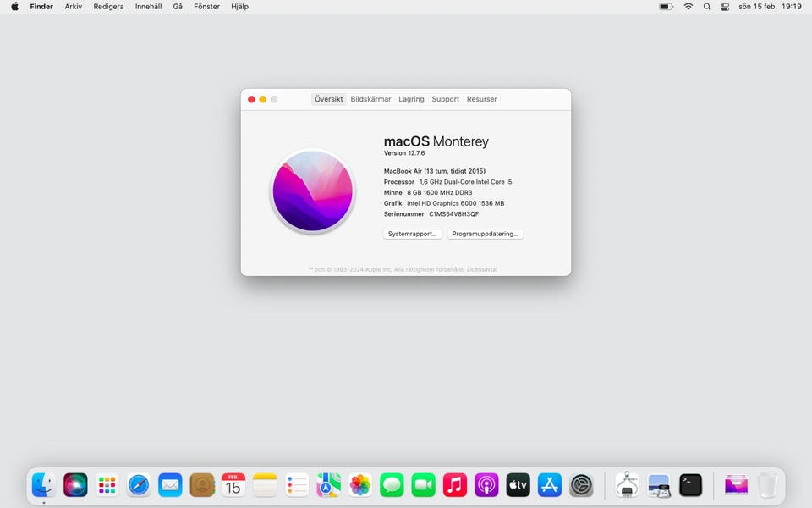
Task: Click the battery status icon
Action: [666, 7]
